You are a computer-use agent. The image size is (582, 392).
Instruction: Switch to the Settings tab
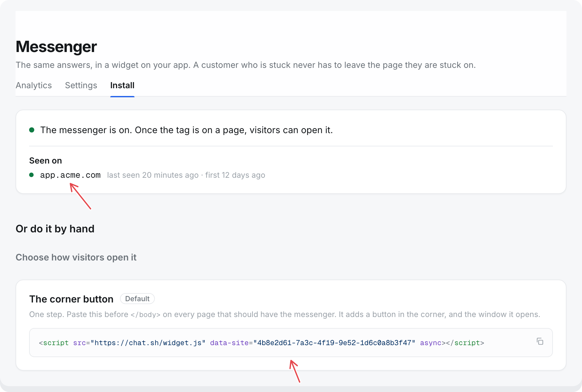(x=81, y=85)
